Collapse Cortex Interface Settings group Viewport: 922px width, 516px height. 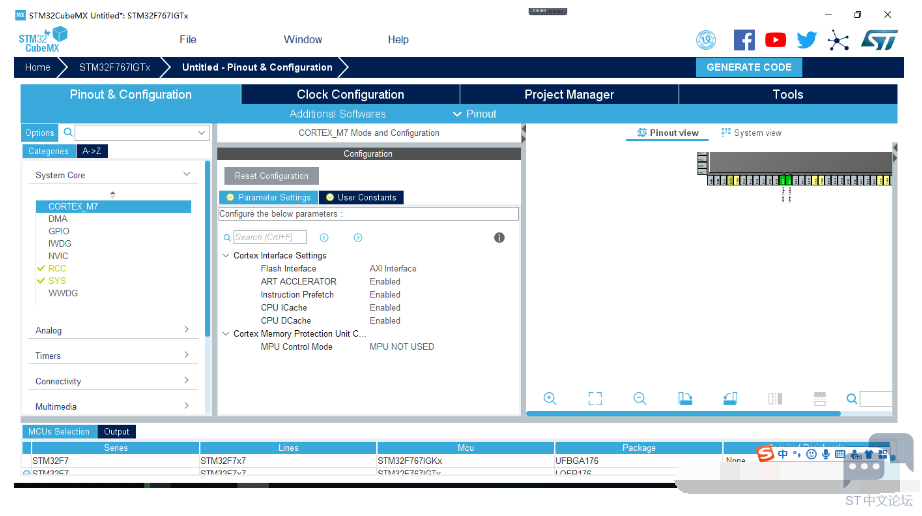[226, 256]
